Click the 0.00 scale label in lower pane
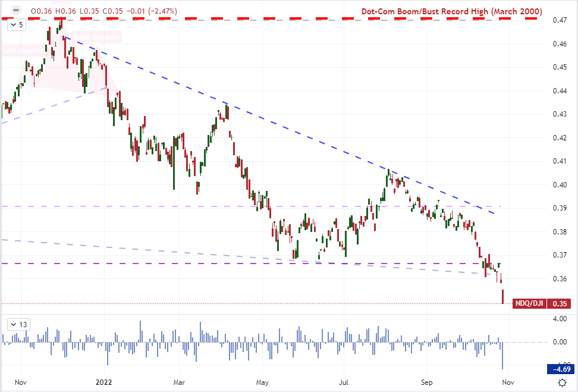578x392 pixels. (x=560, y=342)
